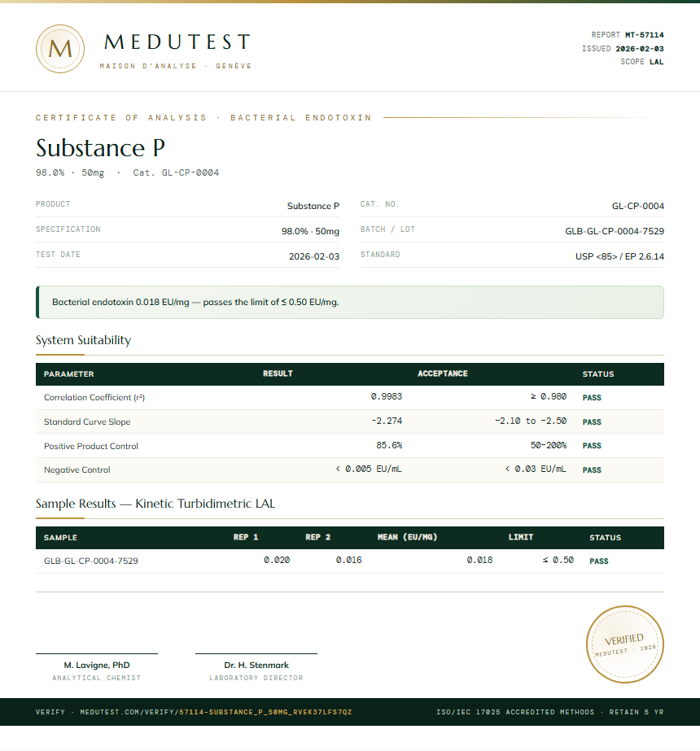Select batch lot GLB-GL-CP-0004-7529 in details

coord(615,231)
